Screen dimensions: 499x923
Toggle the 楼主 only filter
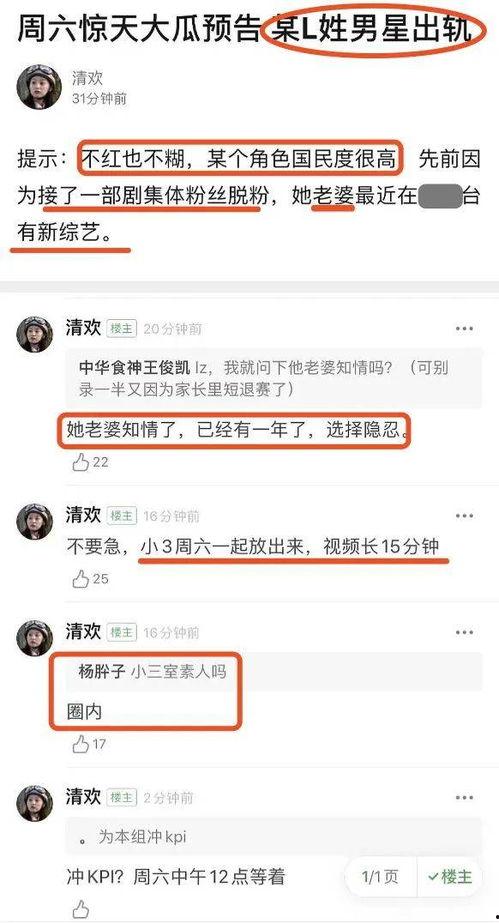(x=450, y=876)
